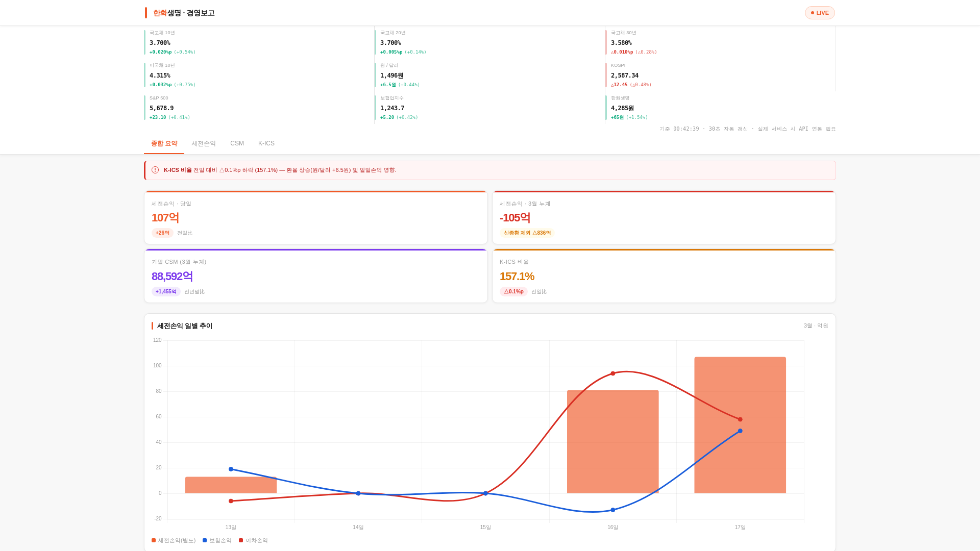Select the 한화생명 stock price tile
This screenshot has width=980, height=551.
tap(720, 108)
